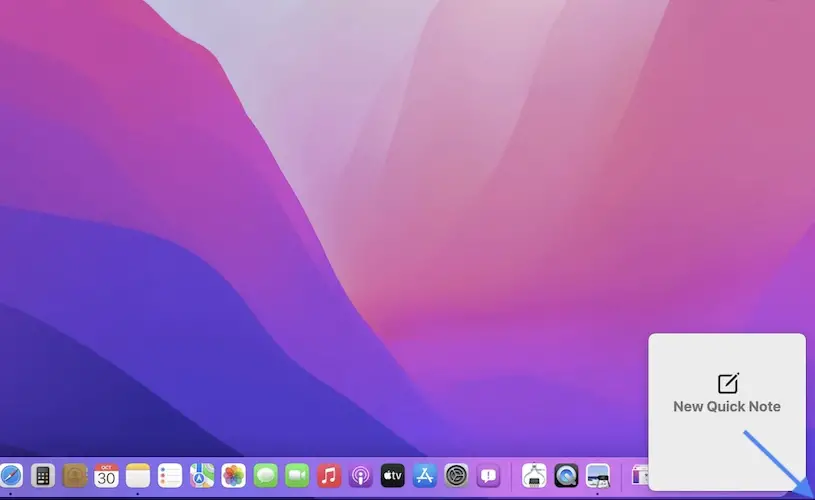
Task: Open the Calendar showing Oct 30
Action: (x=107, y=476)
